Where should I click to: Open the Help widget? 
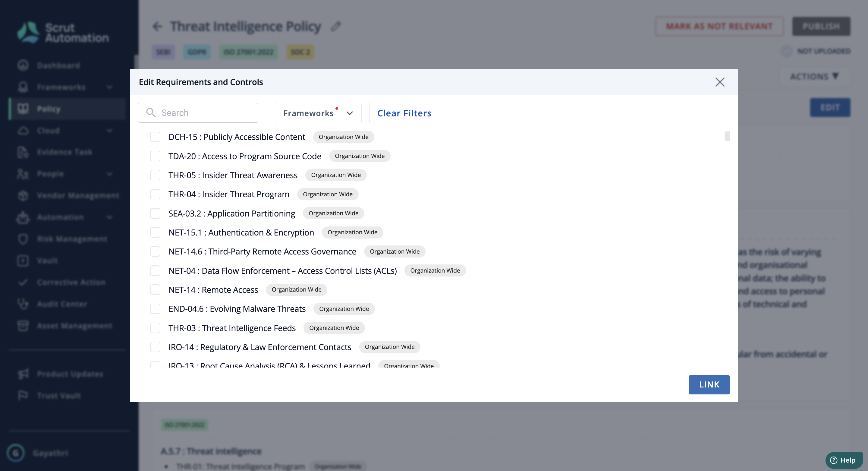(x=844, y=460)
